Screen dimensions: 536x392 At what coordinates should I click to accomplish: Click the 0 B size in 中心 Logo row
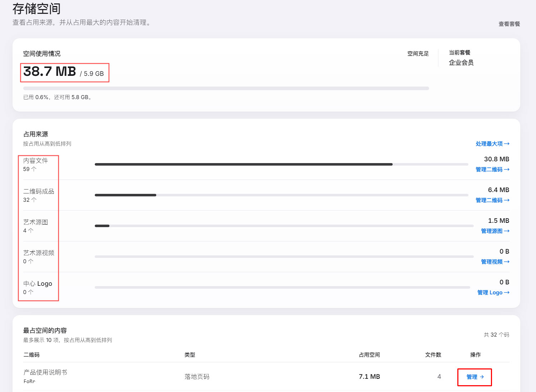[x=504, y=282]
